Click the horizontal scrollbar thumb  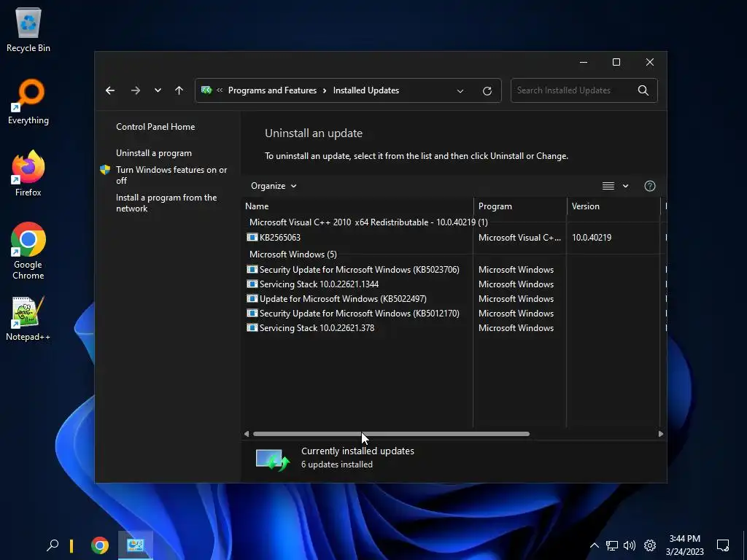click(391, 434)
